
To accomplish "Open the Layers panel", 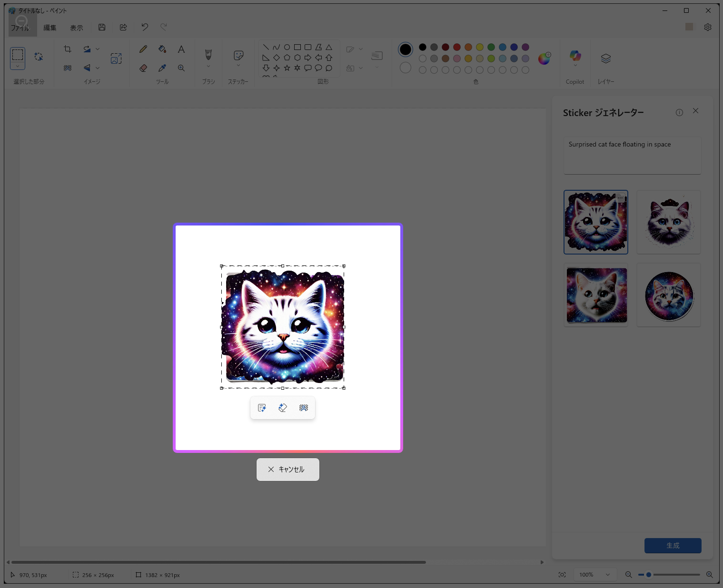I will tap(605, 57).
